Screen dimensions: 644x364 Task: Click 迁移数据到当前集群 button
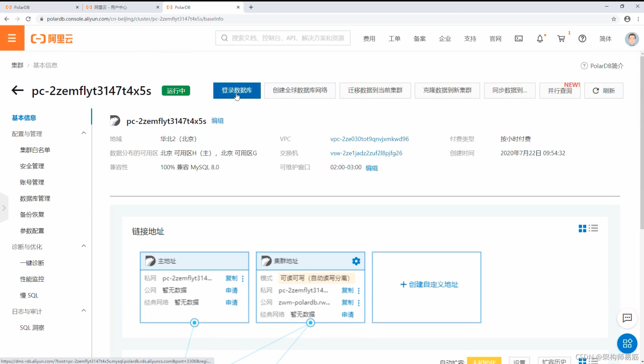[375, 90]
